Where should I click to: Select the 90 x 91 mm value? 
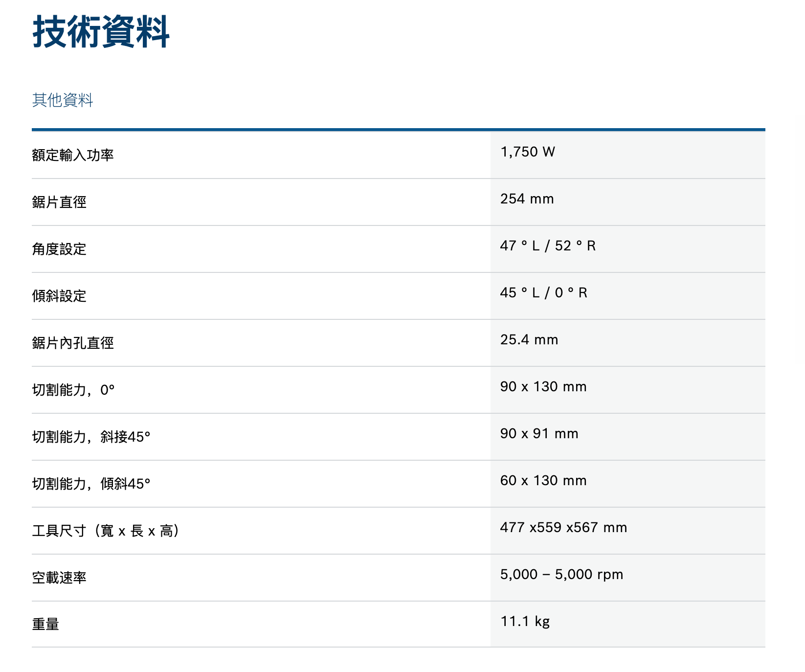pyautogui.click(x=539, y=434)
